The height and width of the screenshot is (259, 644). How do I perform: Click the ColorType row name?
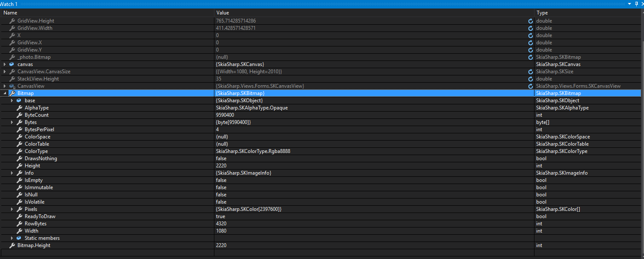(x=36, y=151)
